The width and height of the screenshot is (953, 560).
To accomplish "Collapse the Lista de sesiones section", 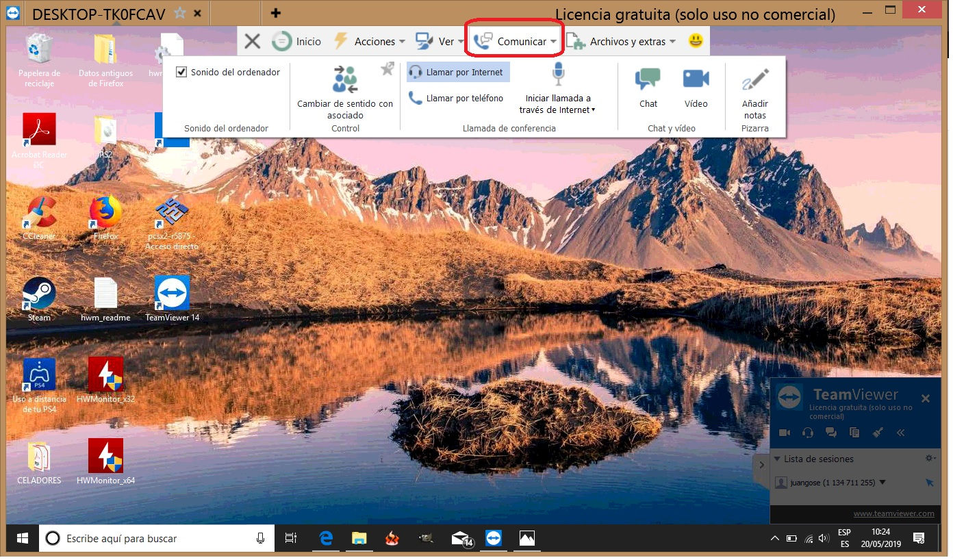I will pos(777,459).
